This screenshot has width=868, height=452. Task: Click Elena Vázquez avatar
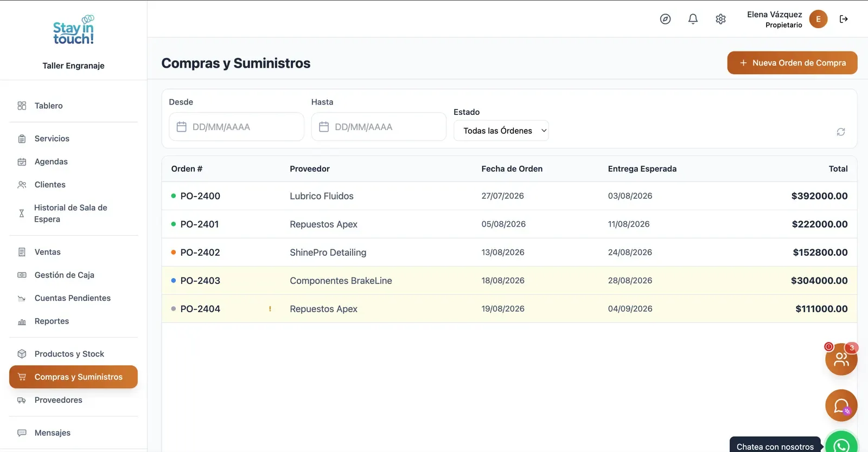point(818,19)
